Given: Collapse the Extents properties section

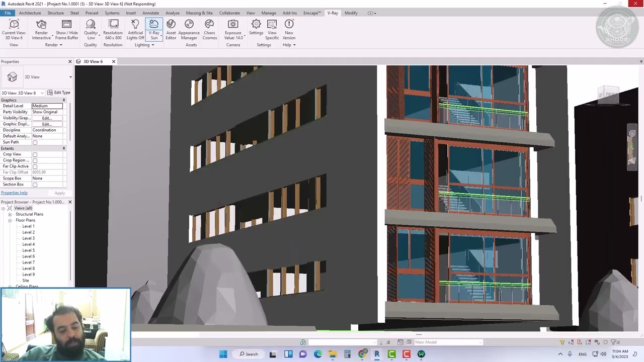Looking at the screenshot, I should pyautogui.click(x=64, y=148).
